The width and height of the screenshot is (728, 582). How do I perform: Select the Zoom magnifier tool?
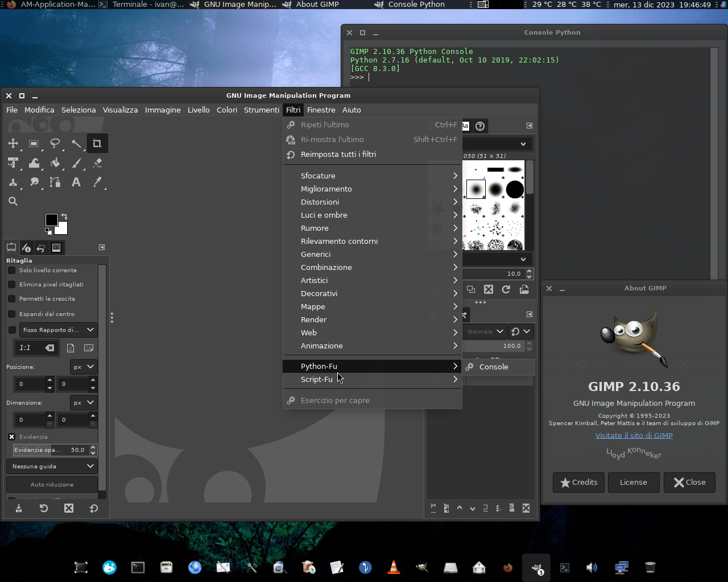[x=13, y=201]
